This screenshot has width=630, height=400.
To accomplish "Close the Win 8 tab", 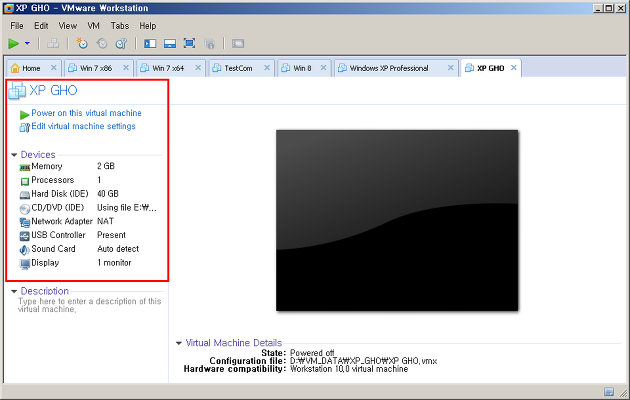I will (323, 68).
